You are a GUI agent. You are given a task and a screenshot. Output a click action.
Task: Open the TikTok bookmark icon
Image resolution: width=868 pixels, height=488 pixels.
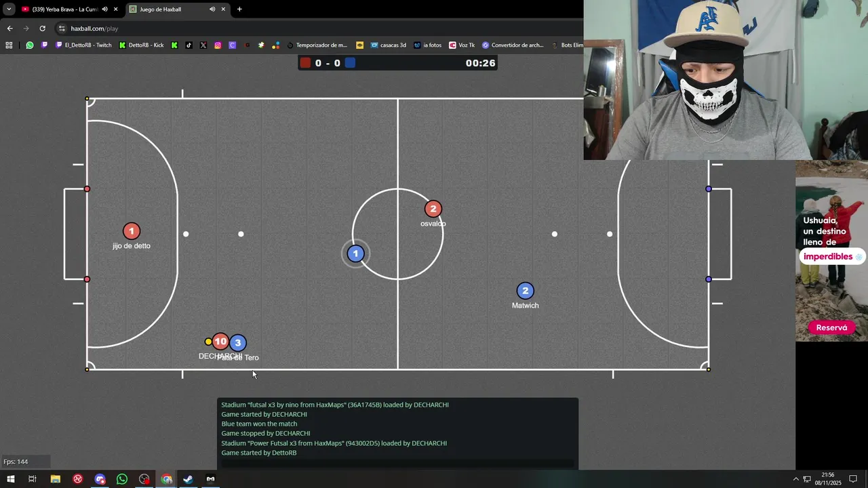[189, 45]
